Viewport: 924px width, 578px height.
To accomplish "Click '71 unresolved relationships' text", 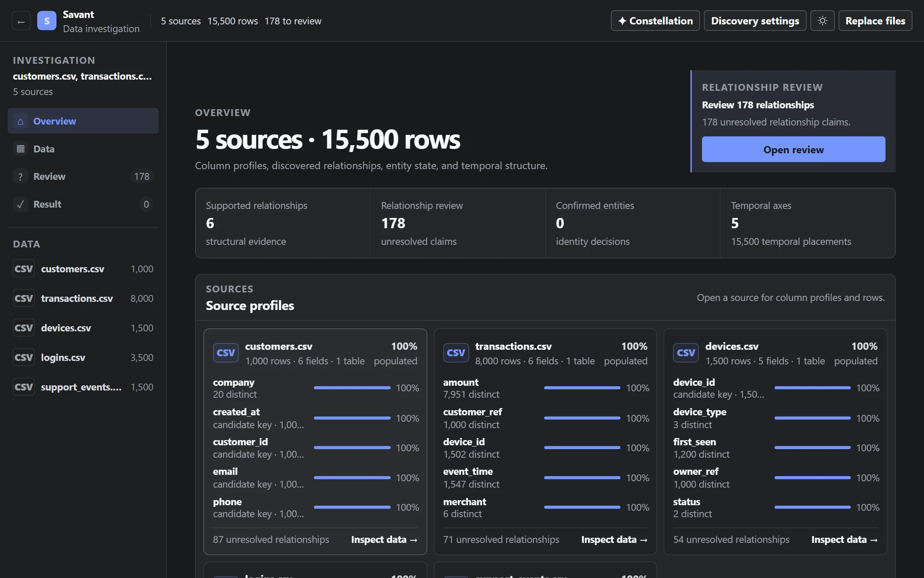I will 501,539.
